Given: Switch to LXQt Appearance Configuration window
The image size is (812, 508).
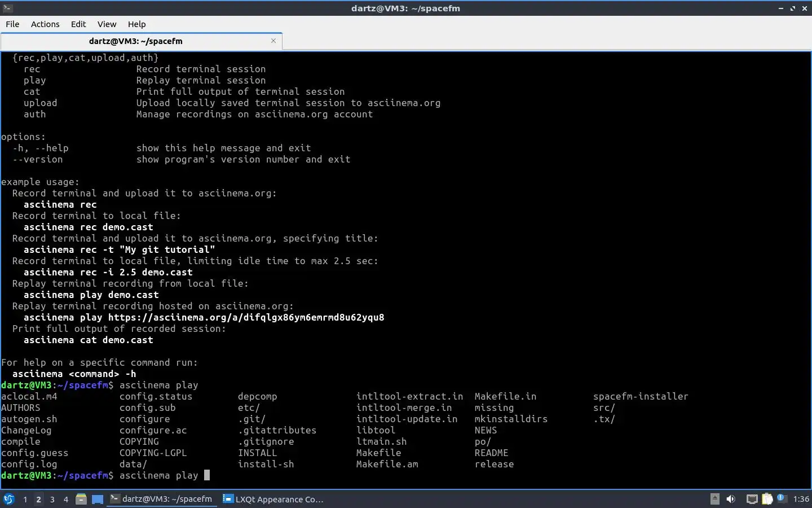Looking at the screenshot, I should coord(273,499).
